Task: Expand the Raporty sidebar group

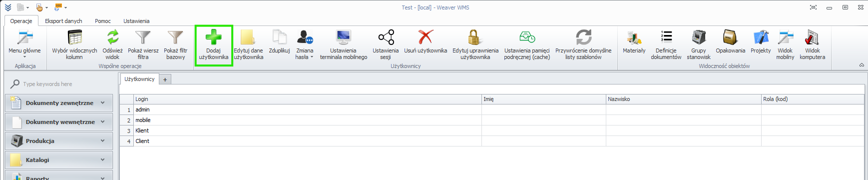Action: 59,175
